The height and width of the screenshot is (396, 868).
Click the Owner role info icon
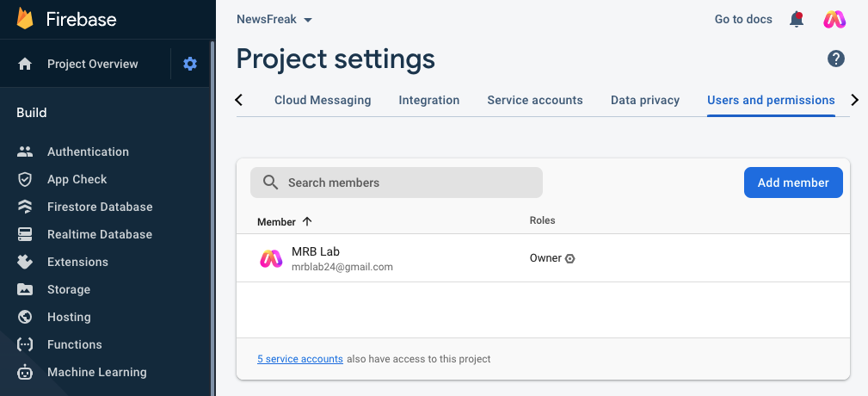coord(569,258)
